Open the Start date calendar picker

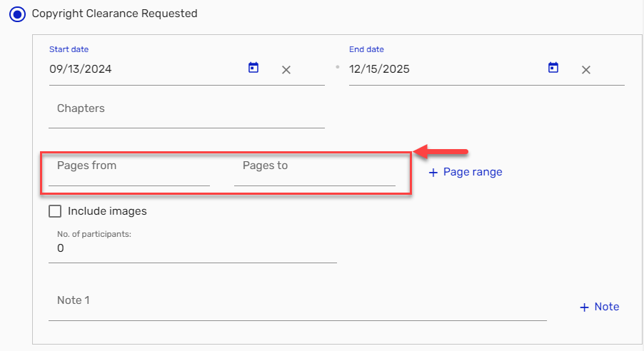point(253,67)
